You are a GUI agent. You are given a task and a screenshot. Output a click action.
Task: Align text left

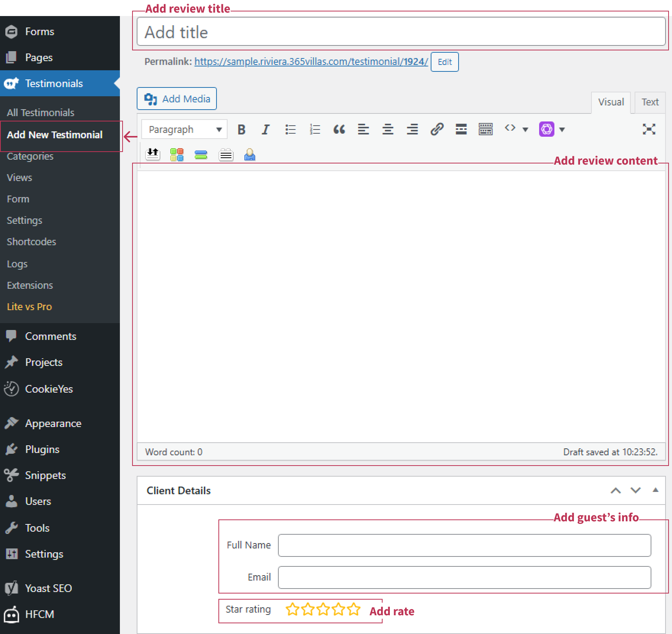coord(363,129)
